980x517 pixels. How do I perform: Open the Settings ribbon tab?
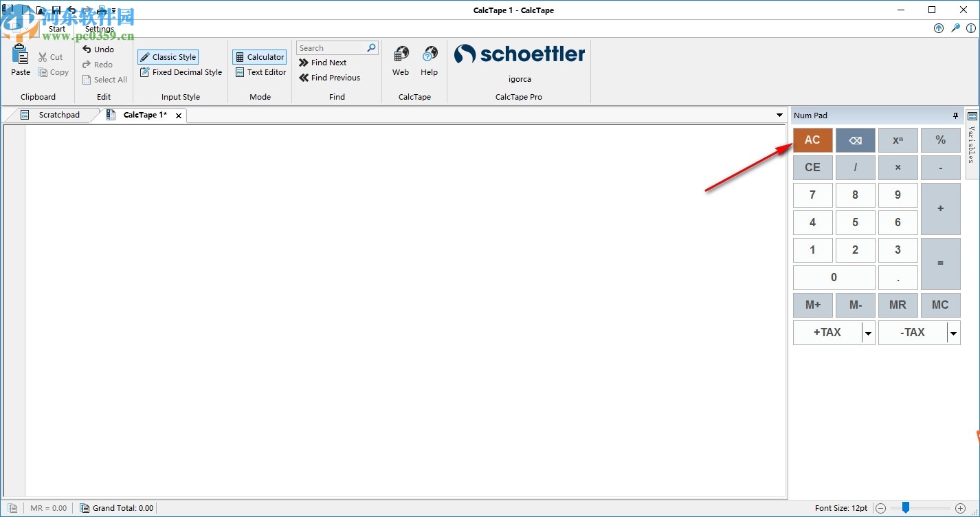99,29
